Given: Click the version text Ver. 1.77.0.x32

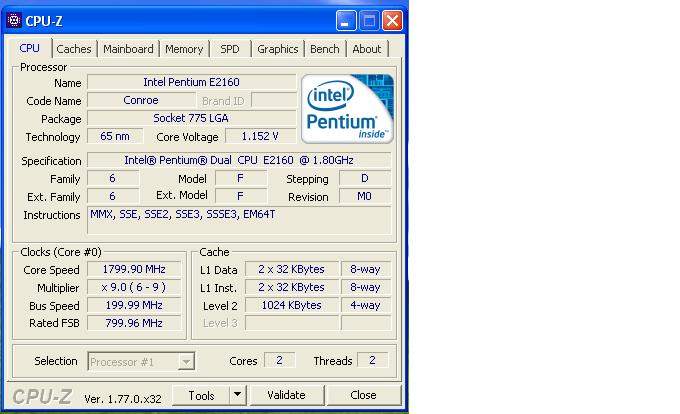Looking at the screenshot, I should 123,399.
